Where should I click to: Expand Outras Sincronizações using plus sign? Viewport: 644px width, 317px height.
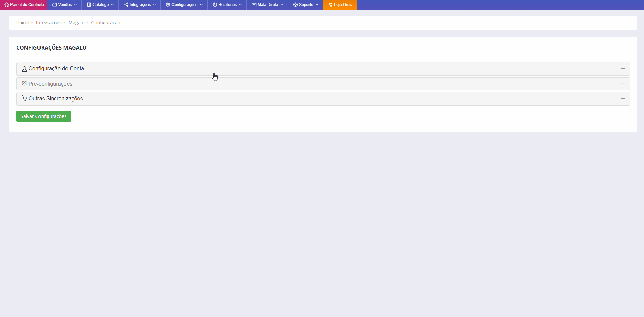click(623, 99)
